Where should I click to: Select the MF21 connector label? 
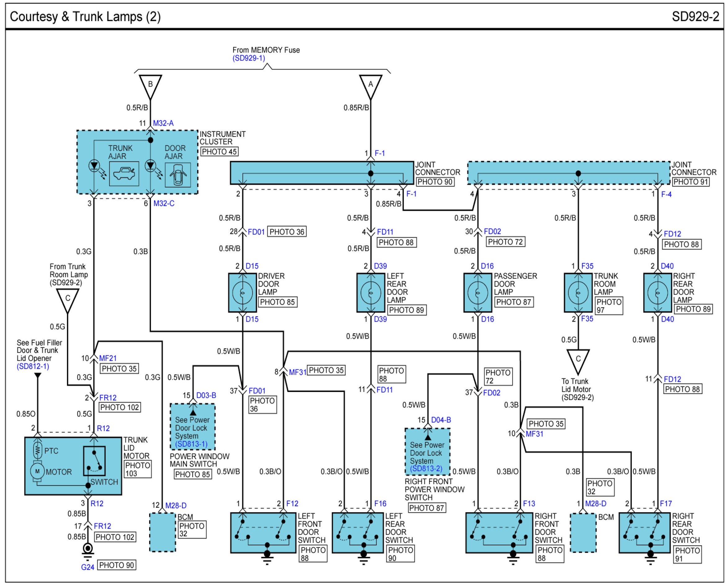pos(108,358)
